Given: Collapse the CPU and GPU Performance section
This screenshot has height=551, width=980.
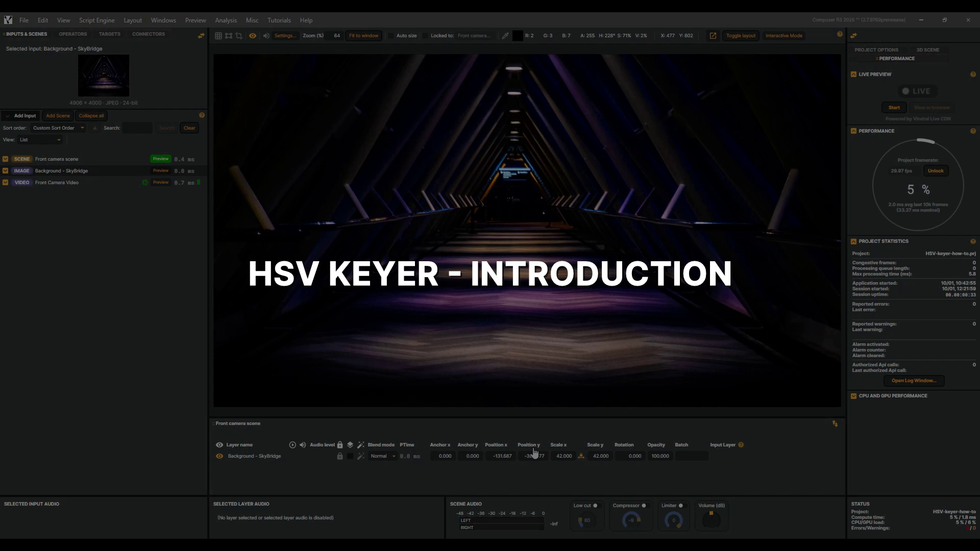Looking at the screenshot, I should [853, 396].
